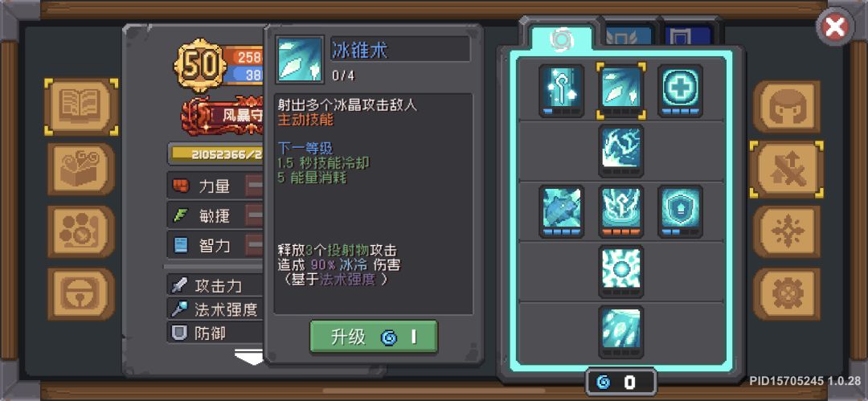868x401 pixels.
Task: Click the yellow experience progress bar
Action: click(x=216, y=154)
